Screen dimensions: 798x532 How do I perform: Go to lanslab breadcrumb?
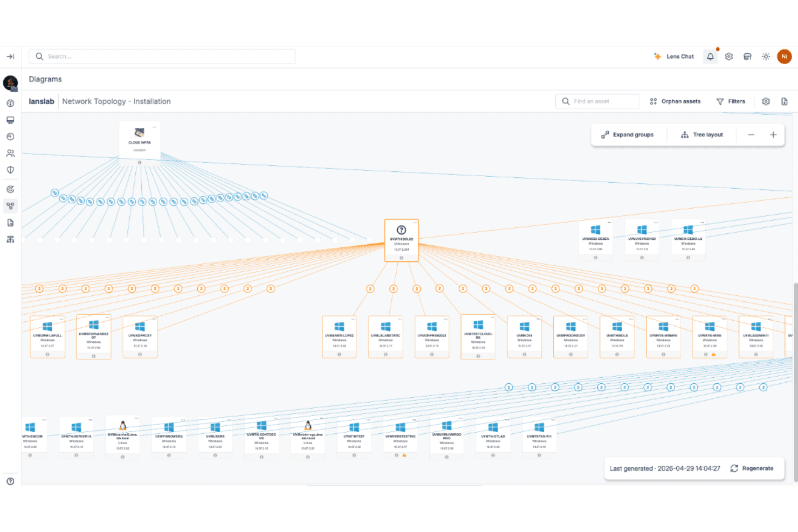point(42,101)
